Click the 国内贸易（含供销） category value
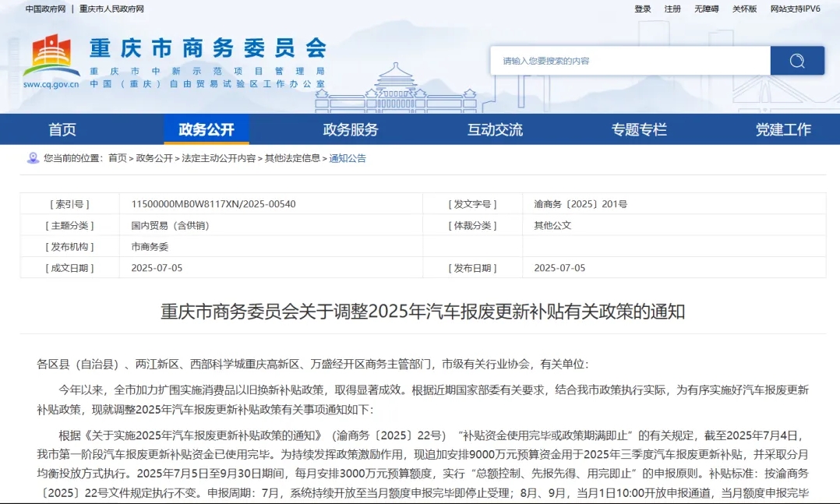 point(171,225)
